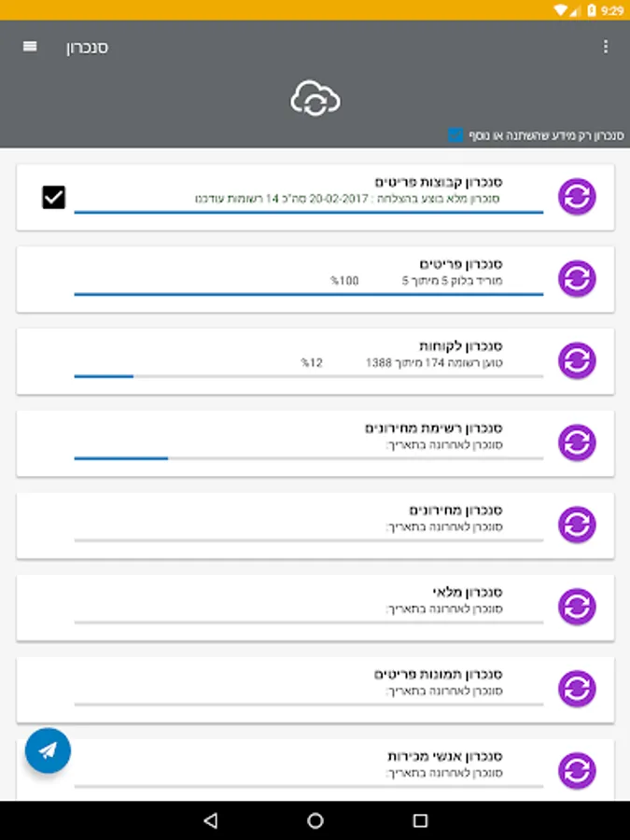This screenshot has height=840, width=630.
Task: Uncheck the item groups sync checkbox
Action: [54, 197]
